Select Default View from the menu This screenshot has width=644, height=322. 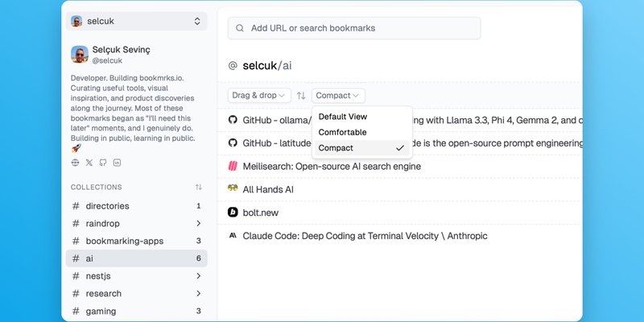(361, 117)
